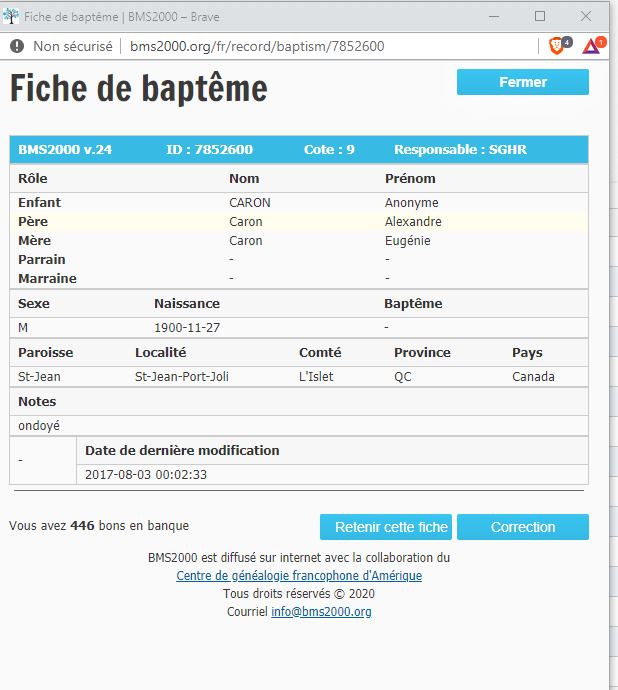Screen dimensions: 618x690
Task: Select child surname CARON
Action: [250, 202]
